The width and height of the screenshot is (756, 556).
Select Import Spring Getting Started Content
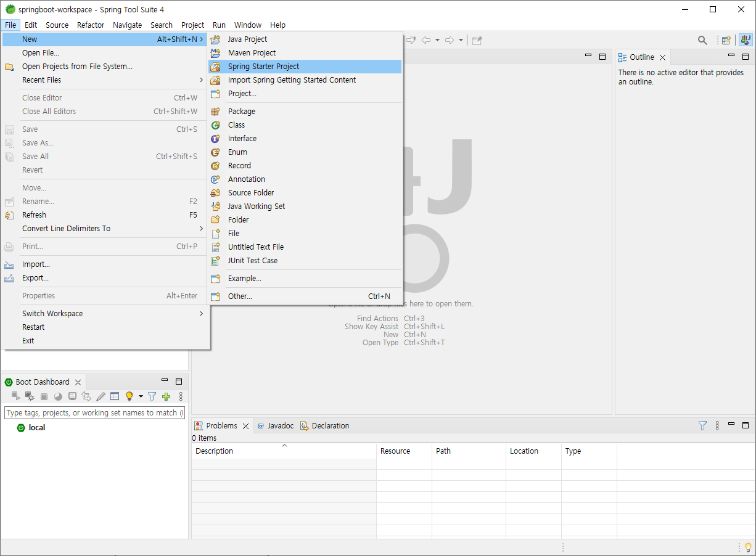(x=305, y=80)
